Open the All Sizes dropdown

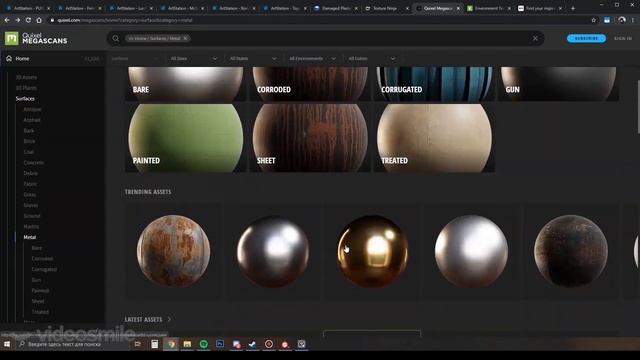pos(193,58)
